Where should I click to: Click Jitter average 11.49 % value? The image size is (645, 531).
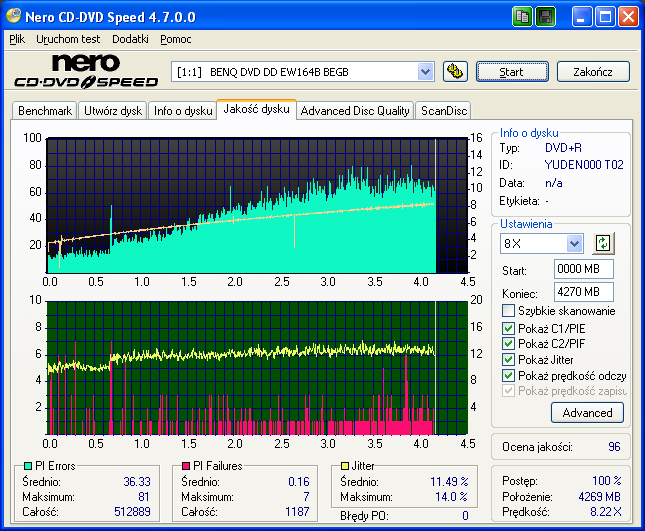click(449, 481)
